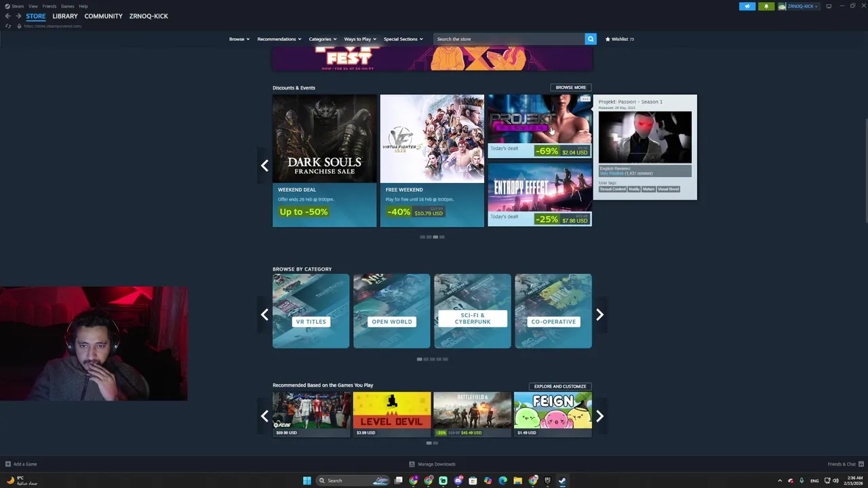
Task: Click the ENG language indicator
Action: click(814, 481)
